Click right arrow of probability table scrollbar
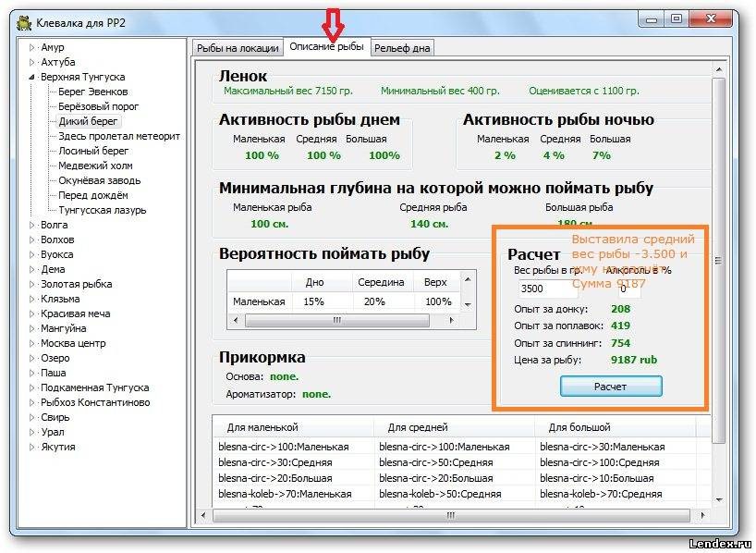756x553 pixels. [452, 320]
